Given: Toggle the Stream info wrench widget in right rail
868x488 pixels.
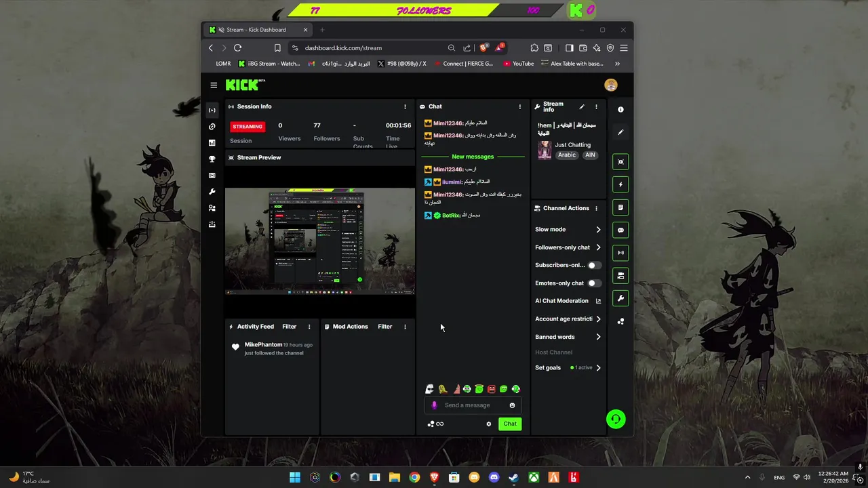Looking at the screenshot, I should click(620, 298).
